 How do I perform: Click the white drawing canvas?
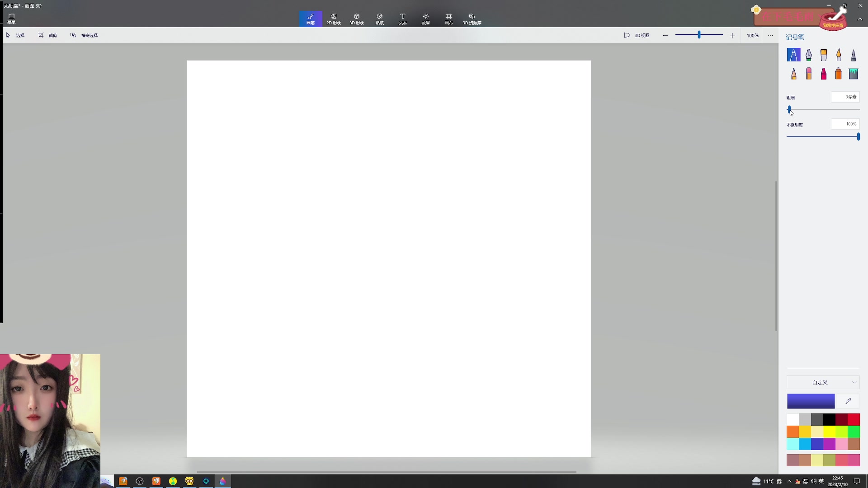coord(389,258)
